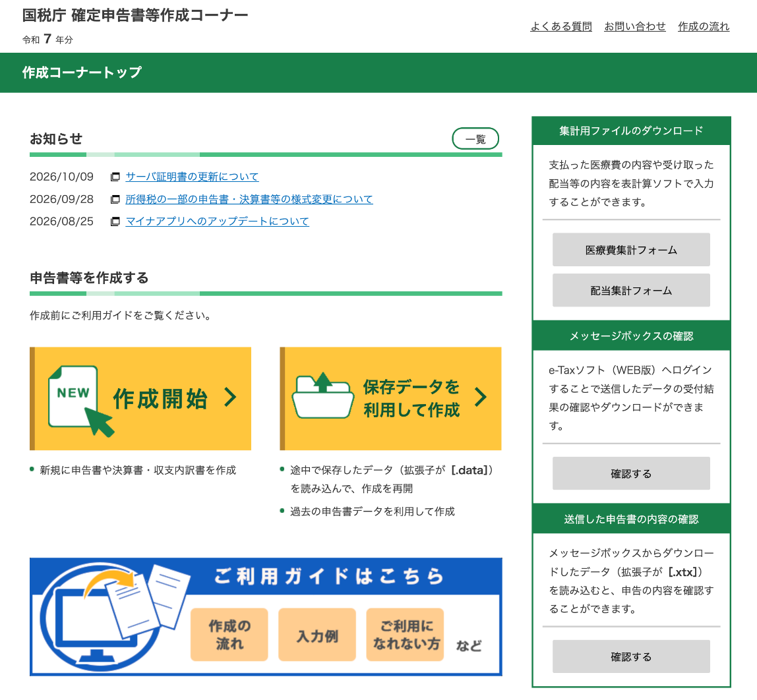Click the 作成の流れ tile in guide banner

coord(229,634)
